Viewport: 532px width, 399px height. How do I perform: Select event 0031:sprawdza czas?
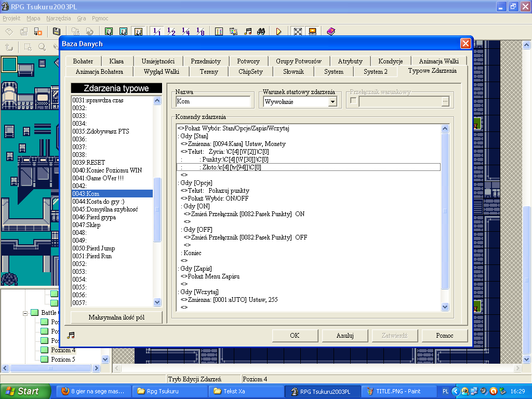(112, 100)
